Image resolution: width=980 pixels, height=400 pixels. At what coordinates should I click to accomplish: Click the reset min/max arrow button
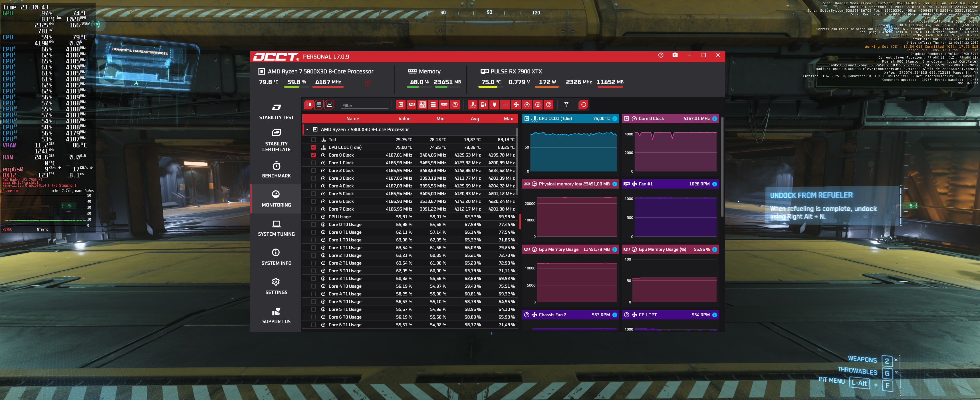pos(583,104)
